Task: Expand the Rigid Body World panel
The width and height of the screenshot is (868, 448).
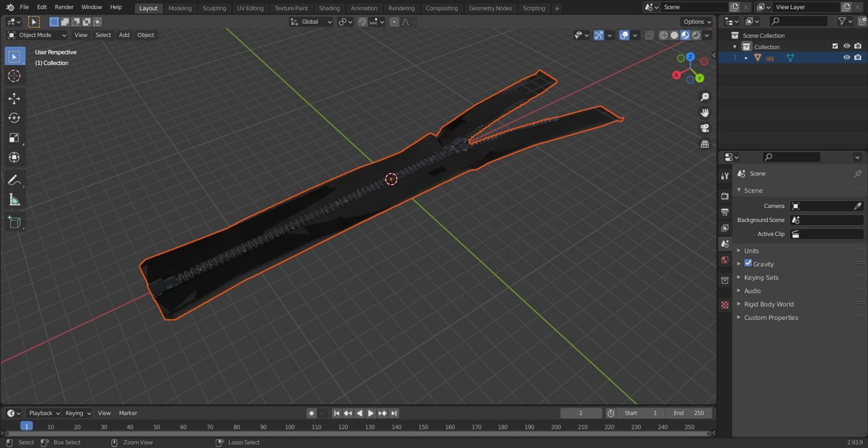Action: (x=769, y=304)
